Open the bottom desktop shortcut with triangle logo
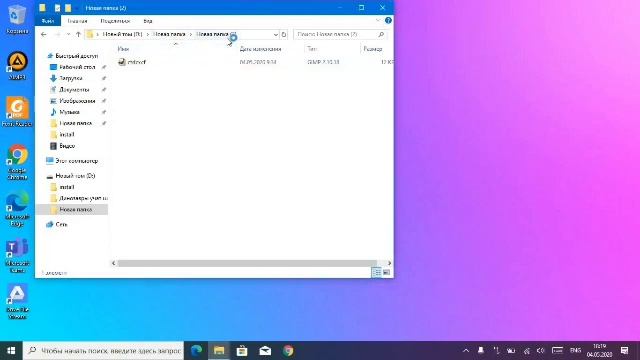The image size is (640, 360). 18,302
